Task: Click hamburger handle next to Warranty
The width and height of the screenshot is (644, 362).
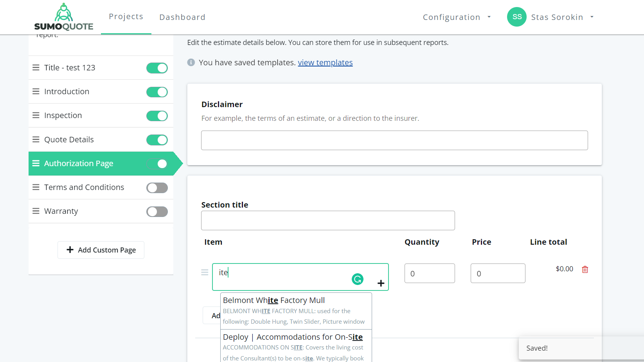Action: [36, 211]
